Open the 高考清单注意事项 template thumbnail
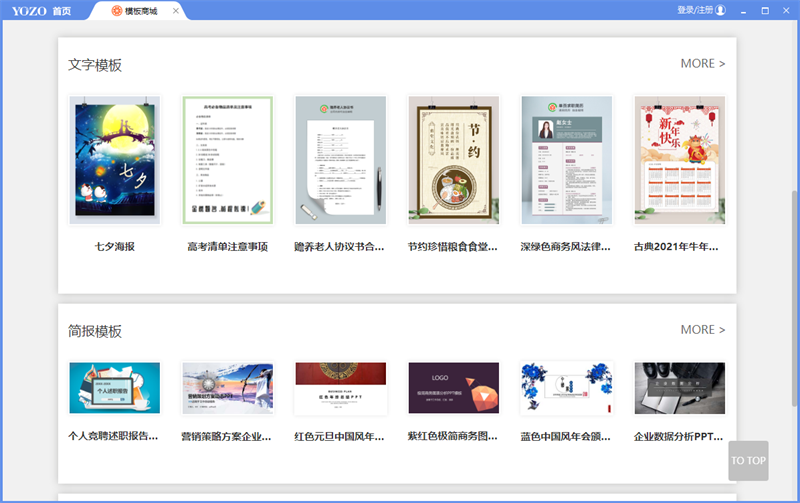This screenshot has width=800, height=503. 228,160
